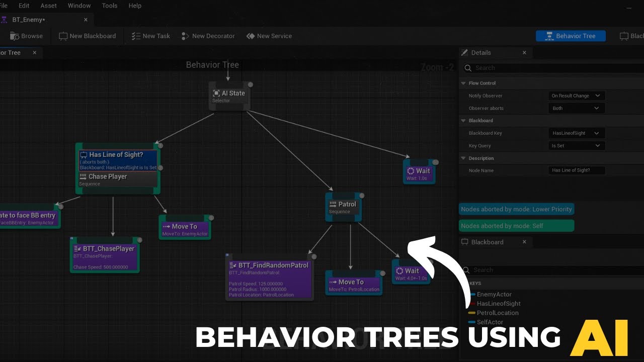This screenshot has width=644, height=362.
Task: Click the Wait 4.0+-1.0s node icon
Action: (x=399, y=271)
